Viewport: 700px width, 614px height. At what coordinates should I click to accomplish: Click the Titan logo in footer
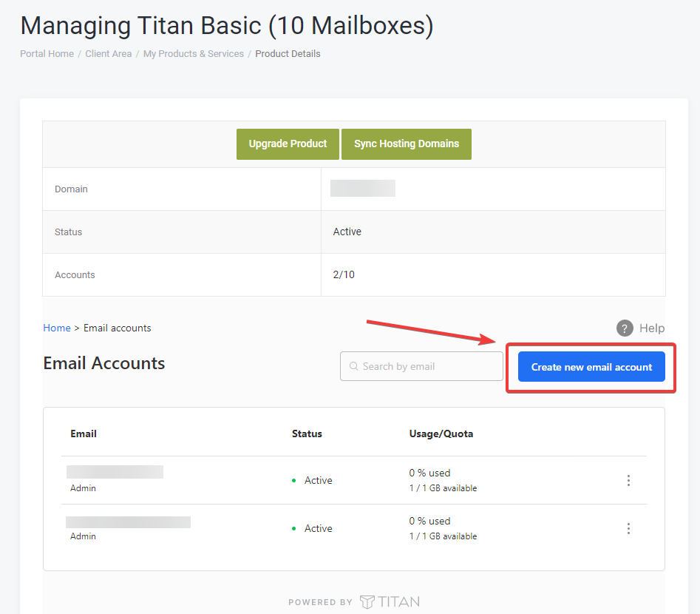(x=390, y=602)
